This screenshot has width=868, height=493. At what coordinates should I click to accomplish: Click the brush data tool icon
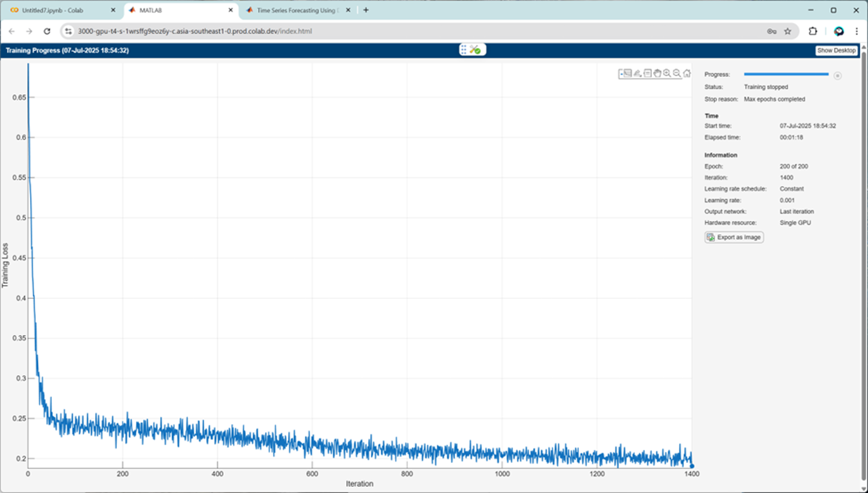(637, 74)
